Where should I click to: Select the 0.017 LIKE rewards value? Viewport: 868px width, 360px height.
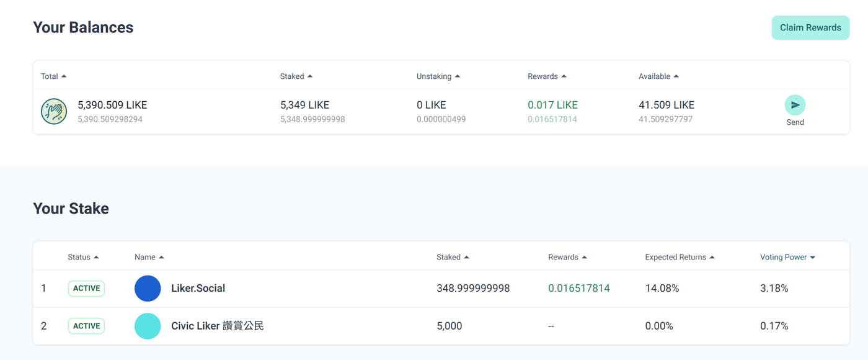point(552,105)
